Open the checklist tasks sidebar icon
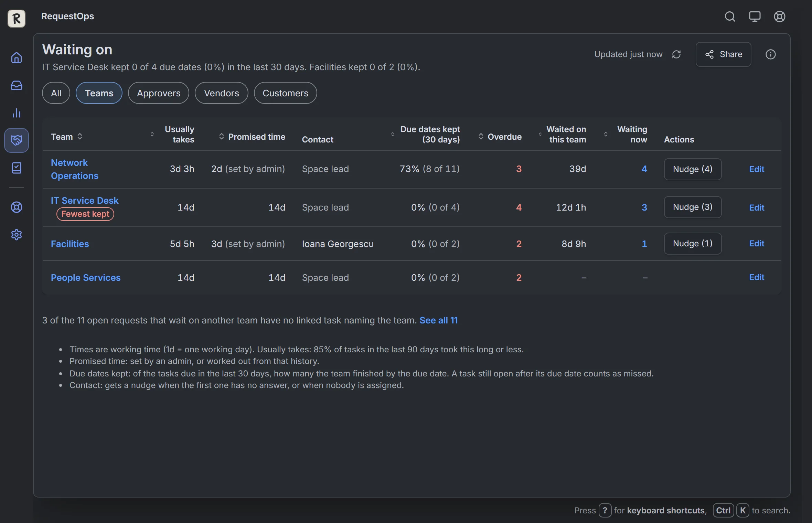812x523 pixels. coord(17,168)
